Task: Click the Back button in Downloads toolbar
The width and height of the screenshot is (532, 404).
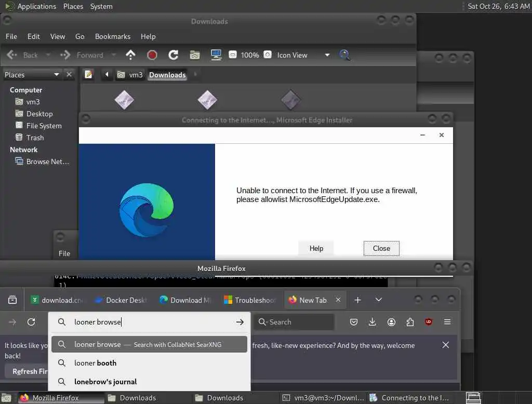Action: pyautogui.click(x=22, y=55)
